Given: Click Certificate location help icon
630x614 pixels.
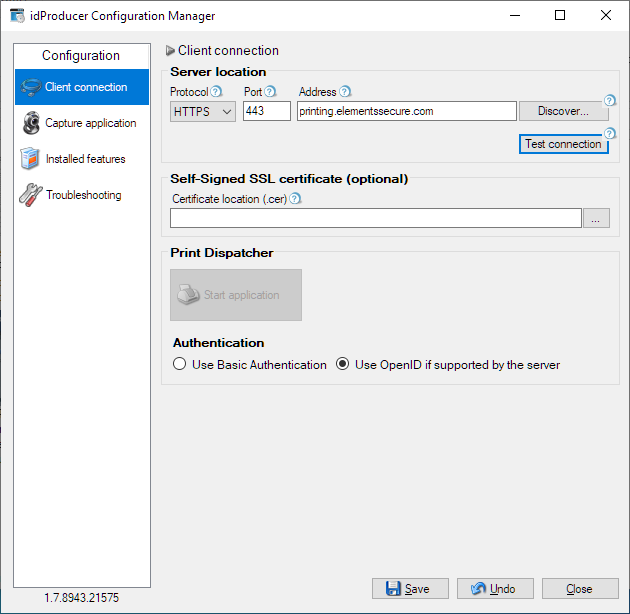Looking at the screenshot, I should pyautogui.click(x=295, y=198).
